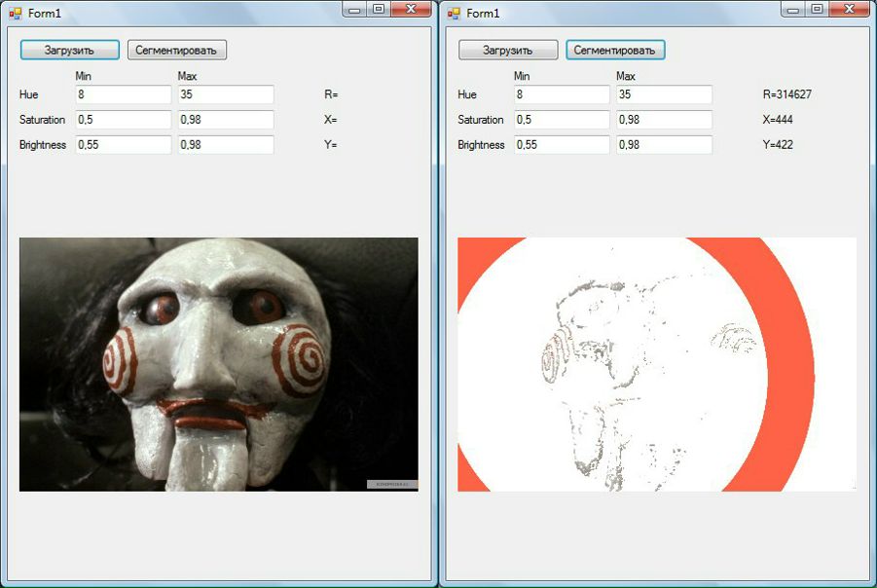Click the Saturation label in left window
Viewport: 877px width, 588px height.
click(42, 120)
